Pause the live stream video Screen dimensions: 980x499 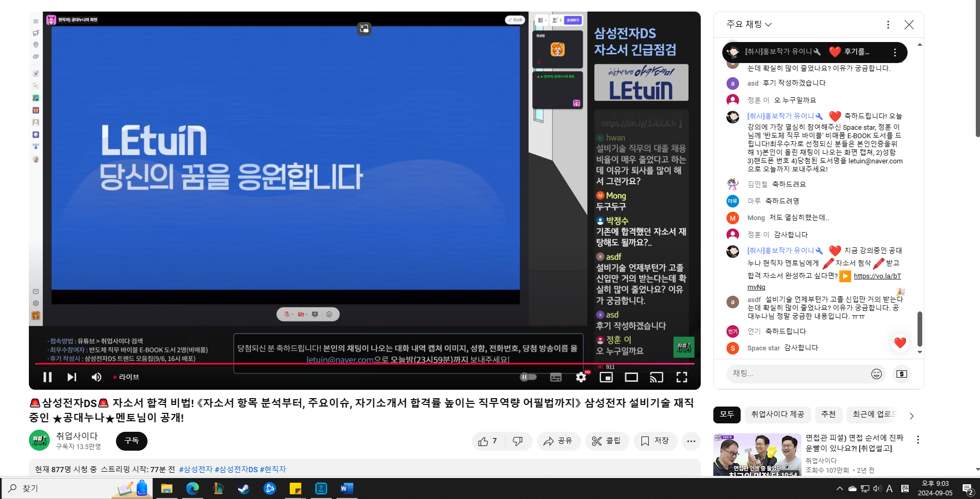click(x=47, y=377)
